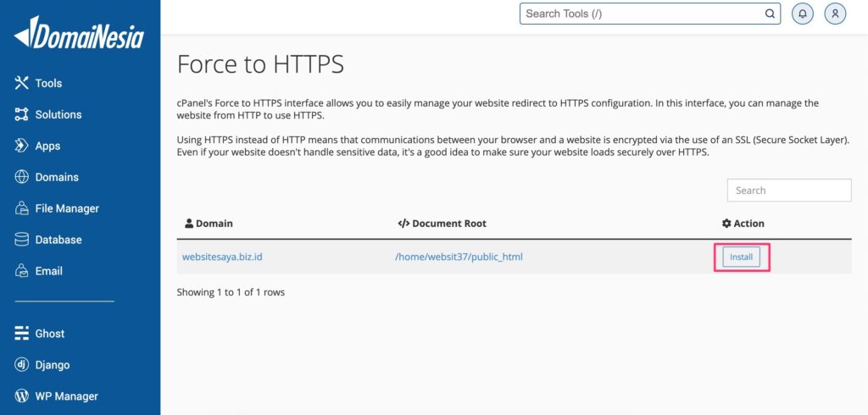
Task: Focus the Search Tools input field
Action: tap(640, 14)
